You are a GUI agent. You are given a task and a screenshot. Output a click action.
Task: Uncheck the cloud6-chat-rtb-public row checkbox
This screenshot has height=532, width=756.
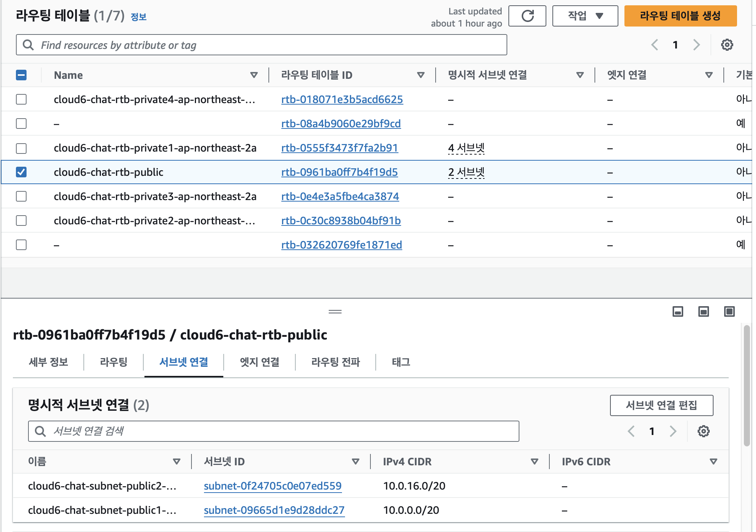pos(21,172)
